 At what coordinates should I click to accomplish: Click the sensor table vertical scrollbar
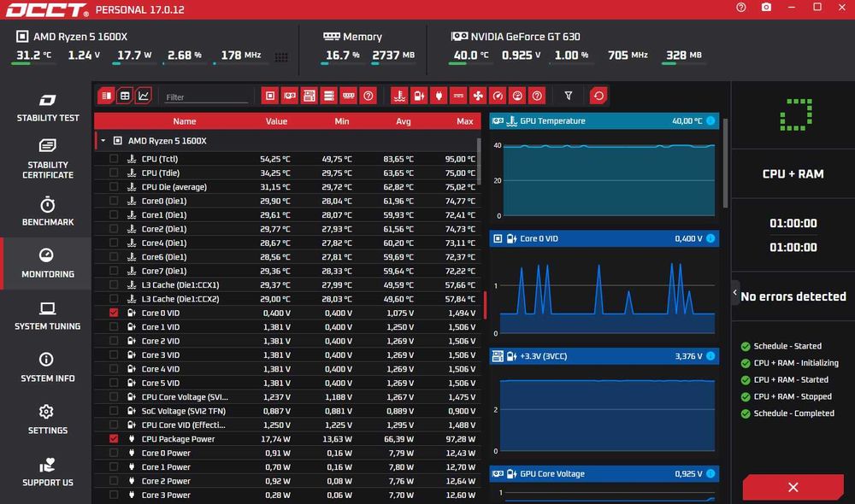point(480,161)
